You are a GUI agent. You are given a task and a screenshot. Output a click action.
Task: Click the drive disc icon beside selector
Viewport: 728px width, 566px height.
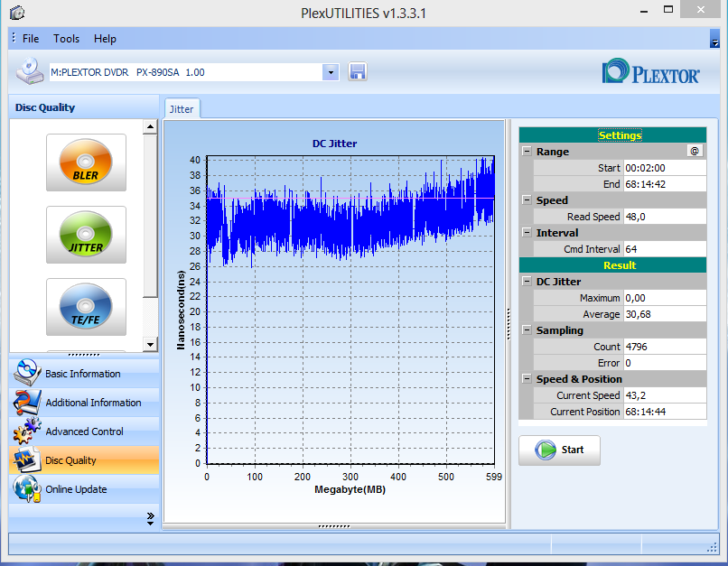[x=29, y=71]
